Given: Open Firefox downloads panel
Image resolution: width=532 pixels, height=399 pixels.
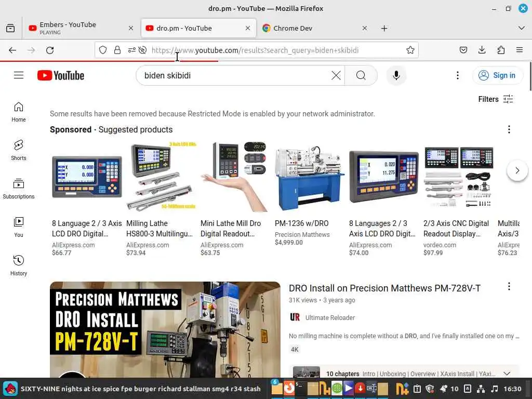Looking at the screenshot, I should click(x=482, y=50).
